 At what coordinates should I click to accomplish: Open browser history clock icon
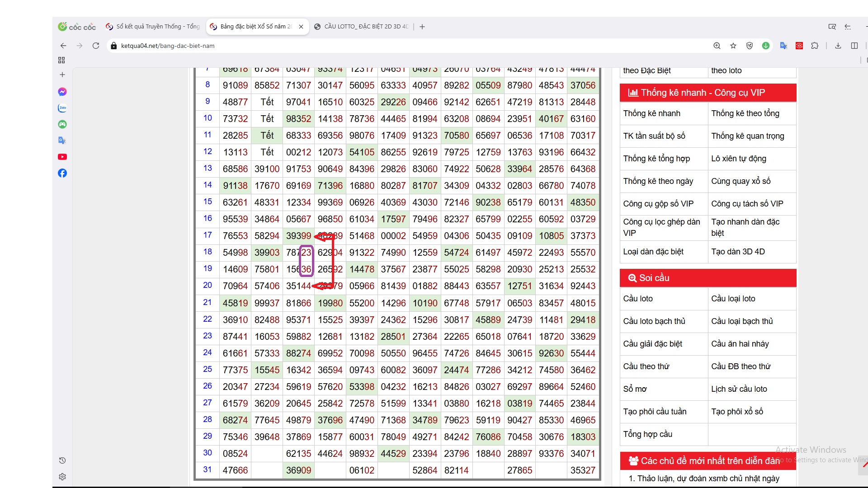click(62, 460)
